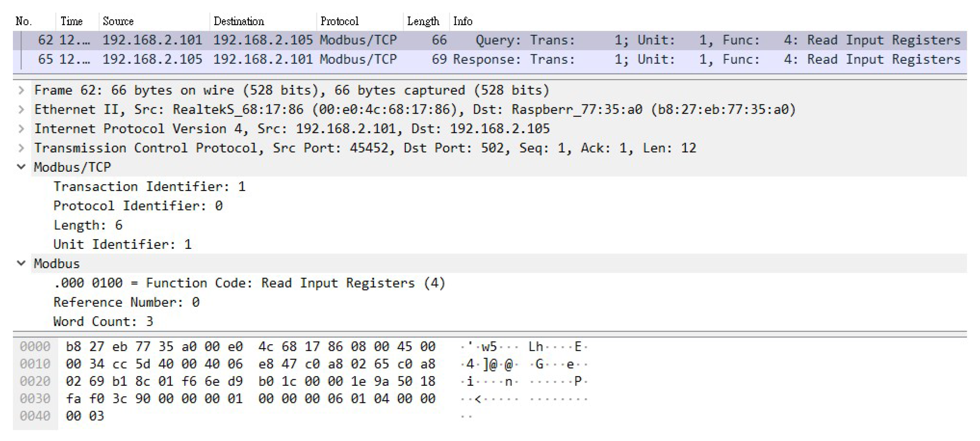The height and width of the screenshot is (441, 980).
Task: Click the Source column header
Action: click(x=118, y=21)
